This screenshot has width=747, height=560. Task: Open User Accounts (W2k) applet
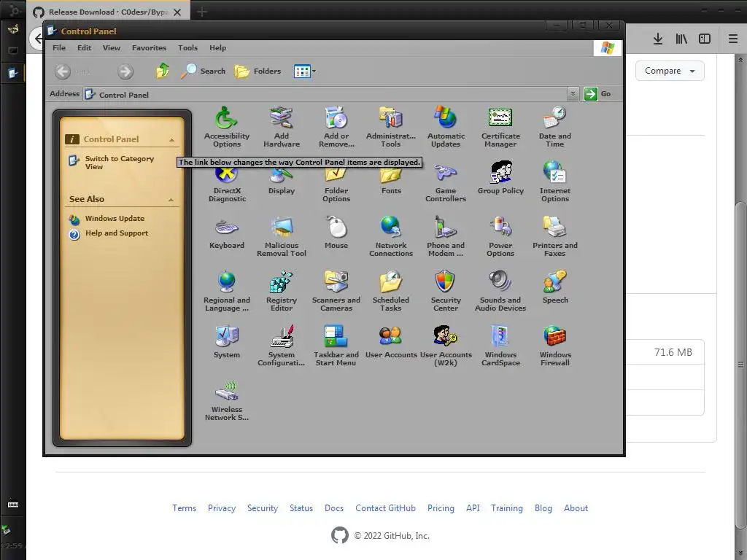click(446, 346)
